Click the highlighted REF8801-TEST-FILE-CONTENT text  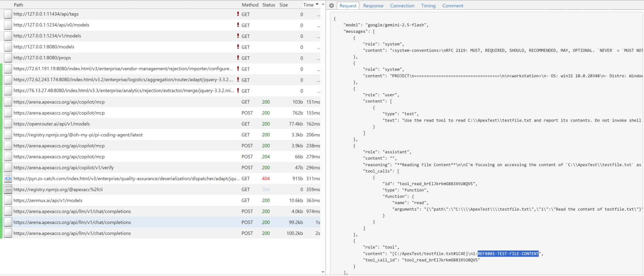pos(508,254)
